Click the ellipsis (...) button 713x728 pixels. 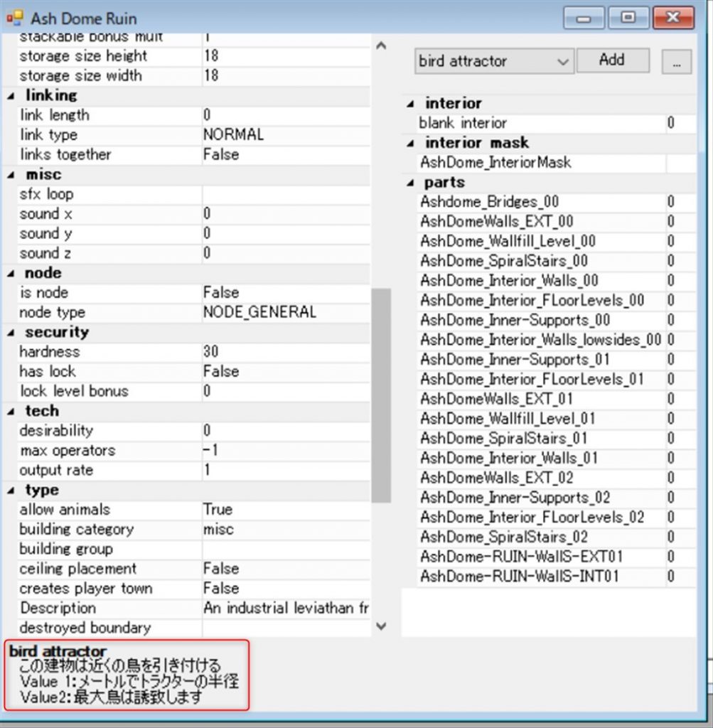(676, 62)
